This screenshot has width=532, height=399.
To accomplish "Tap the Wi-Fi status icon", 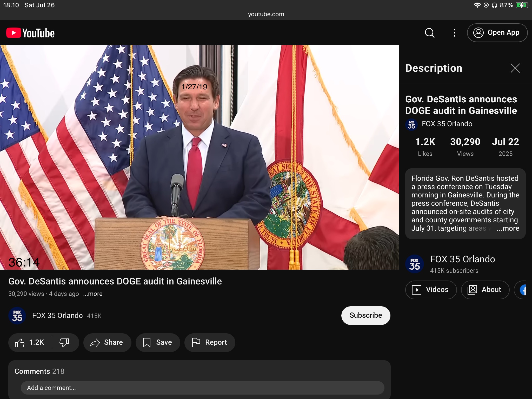I will coord(477,5).
